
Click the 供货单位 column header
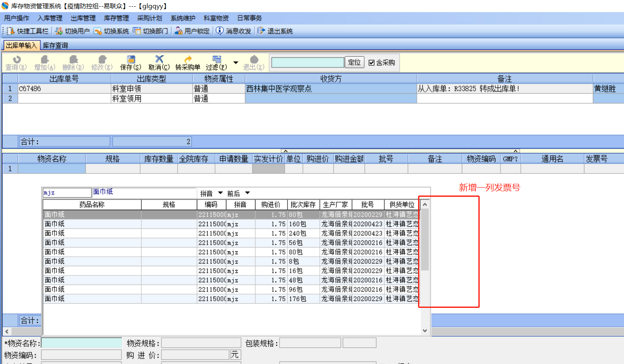coord(402,205)
